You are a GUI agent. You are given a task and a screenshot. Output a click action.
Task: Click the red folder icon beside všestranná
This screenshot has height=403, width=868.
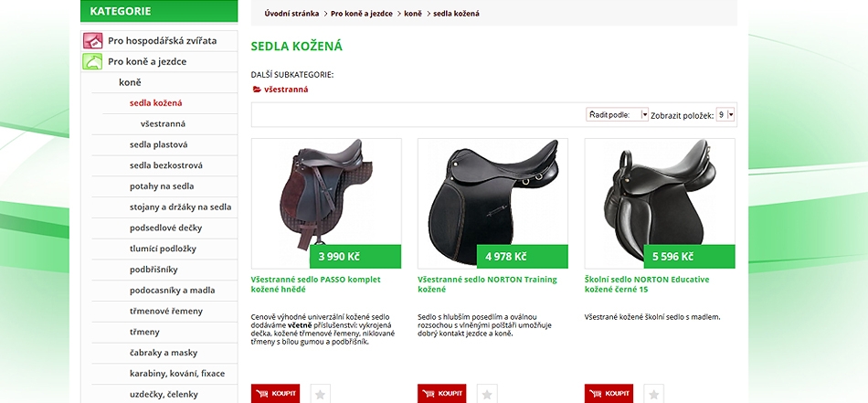click(257, 90)
